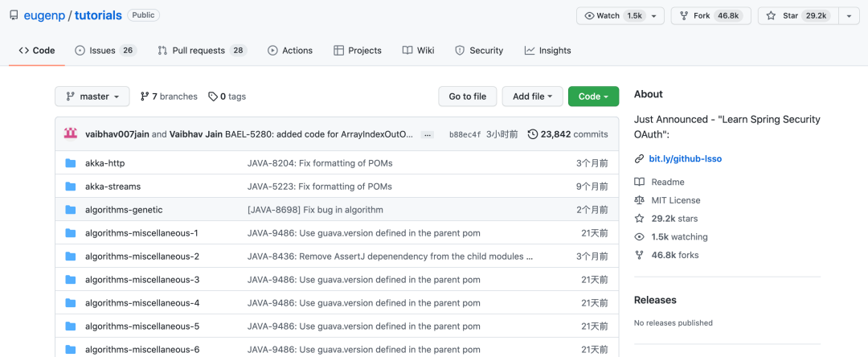Open the JAVA-8436 Remove AssertJ commit link
This screenshot has height=357, width=868.
tap(390, 256)
